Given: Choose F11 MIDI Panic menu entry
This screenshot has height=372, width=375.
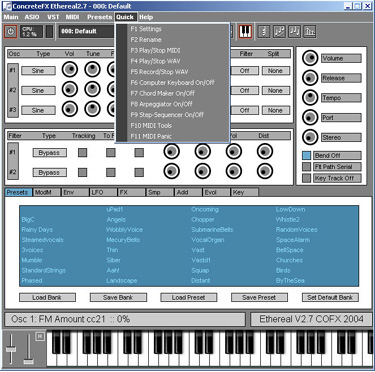Looking at the screenshot, I should (173, 136).
